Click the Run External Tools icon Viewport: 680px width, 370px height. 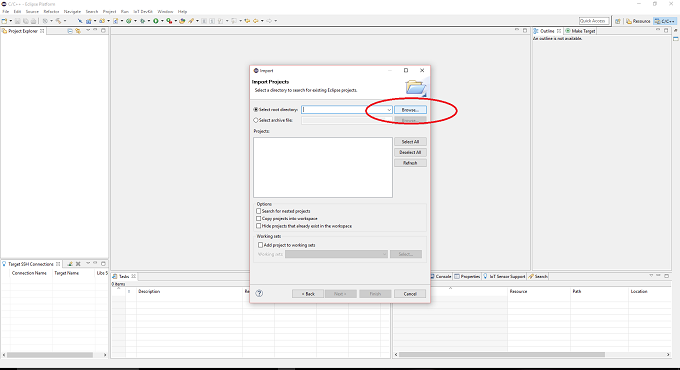pyautogui.click(x=169, y=21)
